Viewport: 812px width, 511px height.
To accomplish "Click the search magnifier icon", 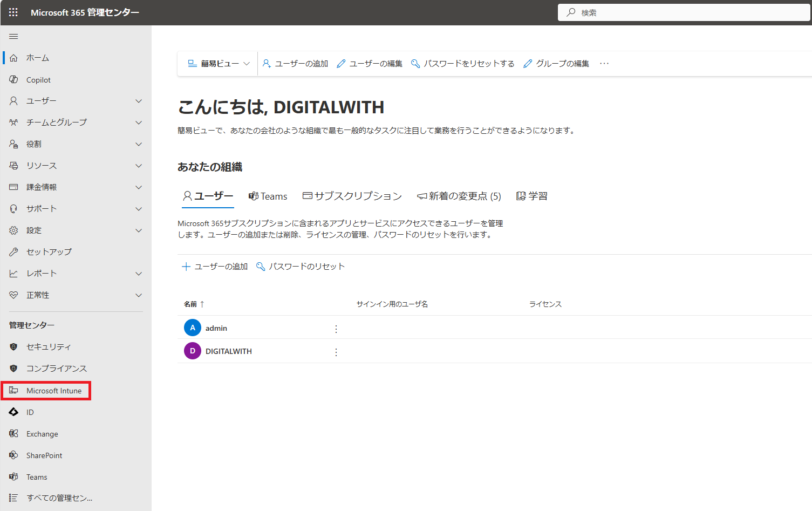I will pos(571,12).
